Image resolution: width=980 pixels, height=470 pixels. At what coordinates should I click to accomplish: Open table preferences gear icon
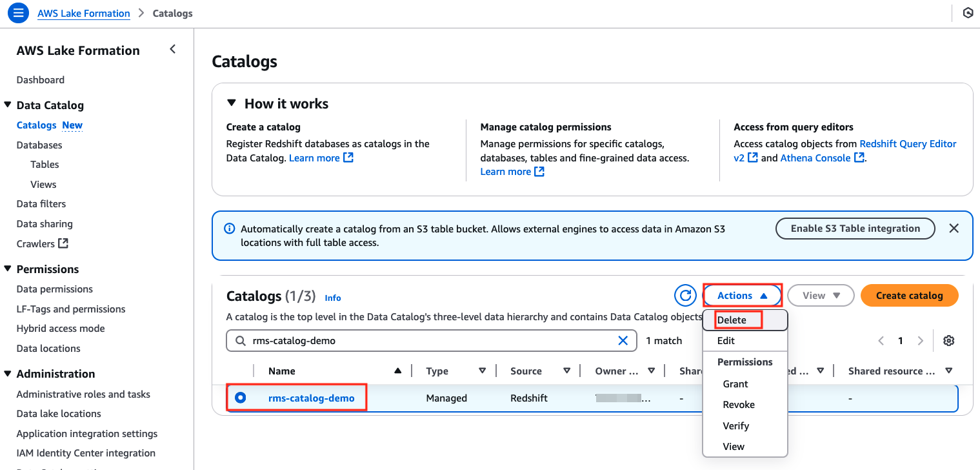click(x=948, y=341)
